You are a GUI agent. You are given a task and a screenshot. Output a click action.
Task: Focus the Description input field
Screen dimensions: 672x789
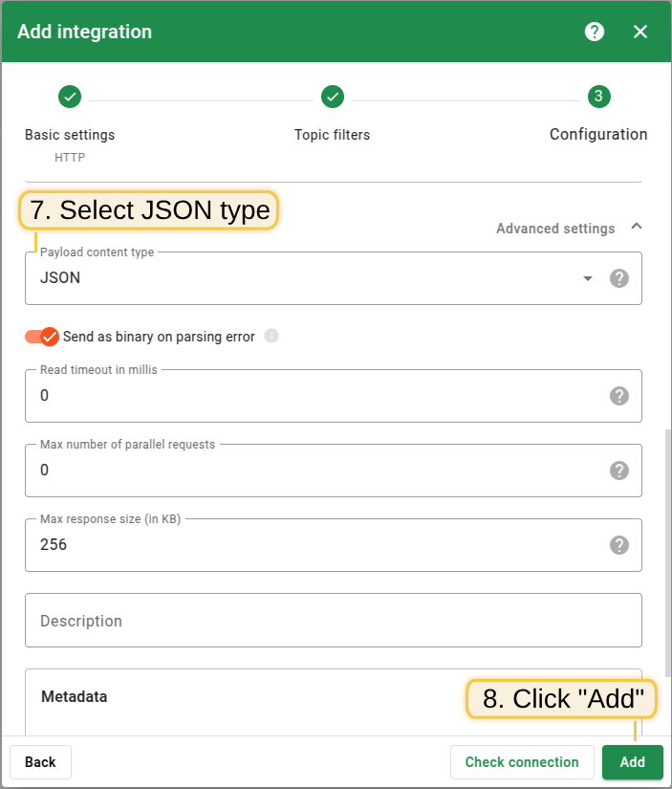click(x=333, y=621)
